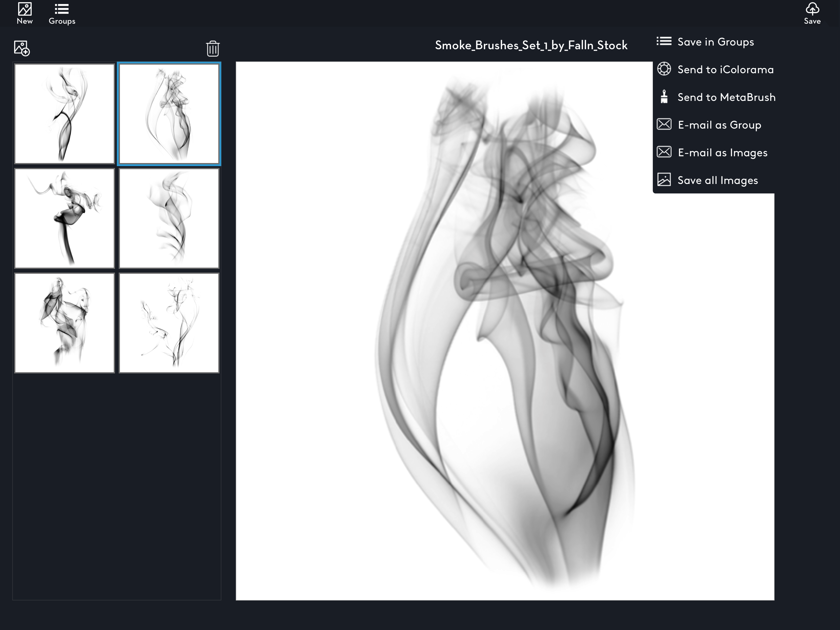This screenshot has height=630, width=840.
Task: Select Save all Images option
Action: click(x=717, y=181)
